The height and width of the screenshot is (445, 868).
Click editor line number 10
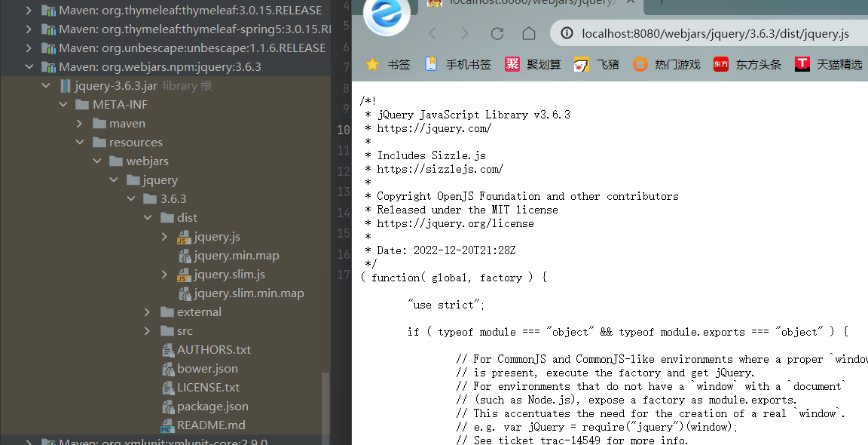tap(344, 130)
